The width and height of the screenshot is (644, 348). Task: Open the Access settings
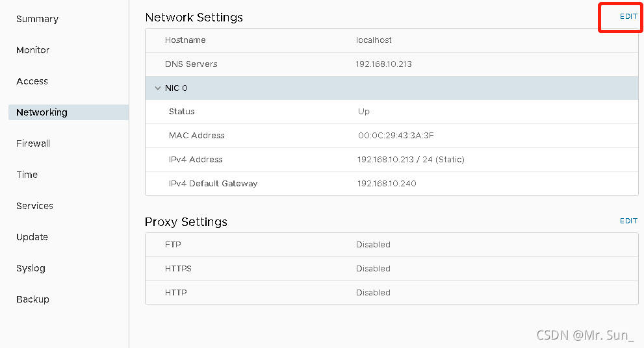tap(32, 81)
